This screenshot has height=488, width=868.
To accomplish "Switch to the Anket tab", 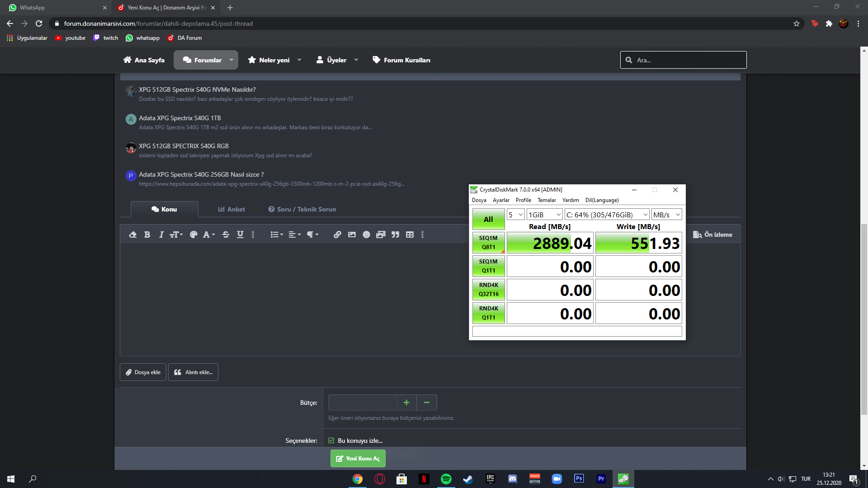I will (231, 209).
